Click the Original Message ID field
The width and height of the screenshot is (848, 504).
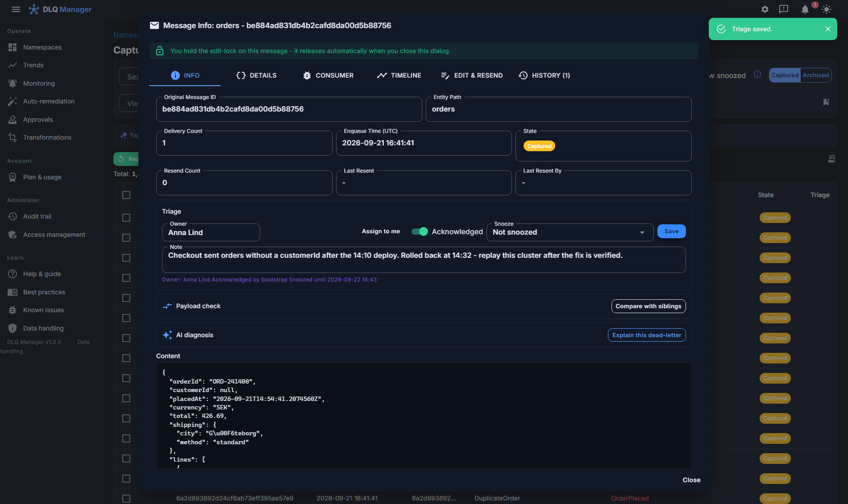click(289, 109)
